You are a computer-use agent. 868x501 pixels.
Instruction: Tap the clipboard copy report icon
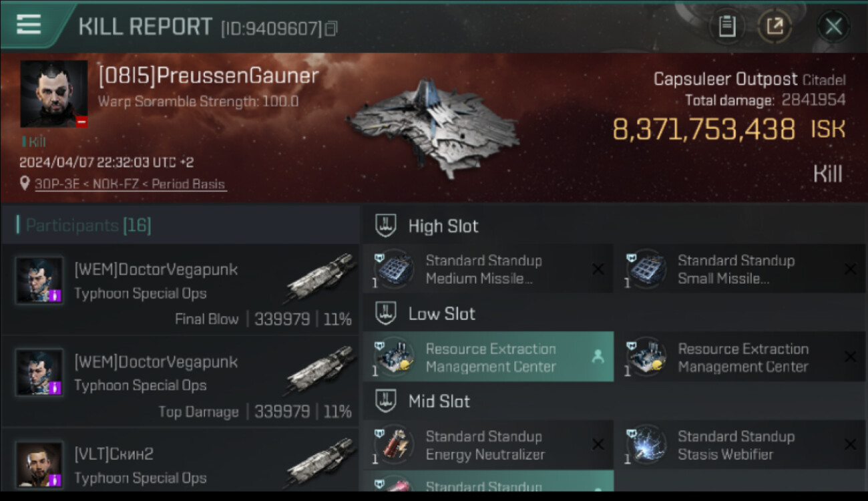coord(726,27)
